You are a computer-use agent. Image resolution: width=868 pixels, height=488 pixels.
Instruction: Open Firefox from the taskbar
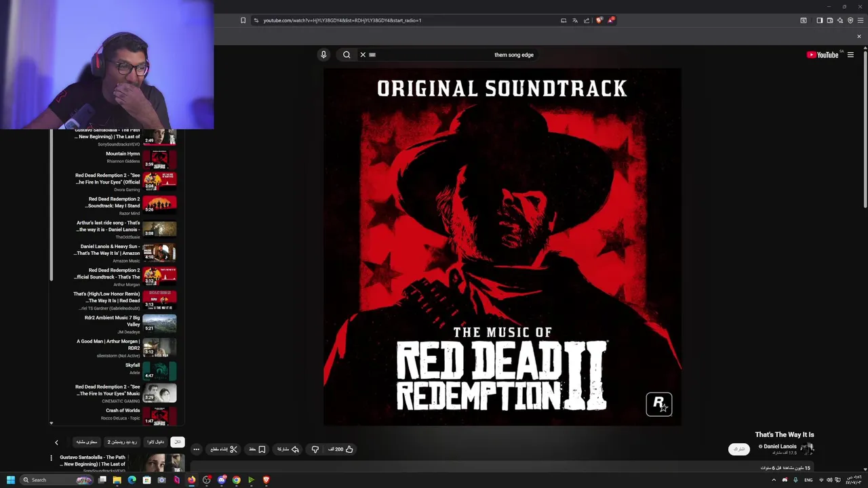point(191,480)
